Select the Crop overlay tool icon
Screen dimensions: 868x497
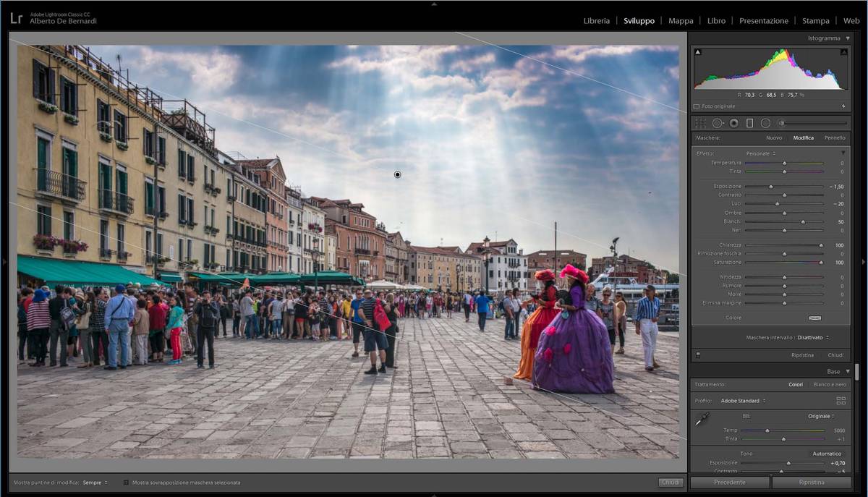coord(699,123)
